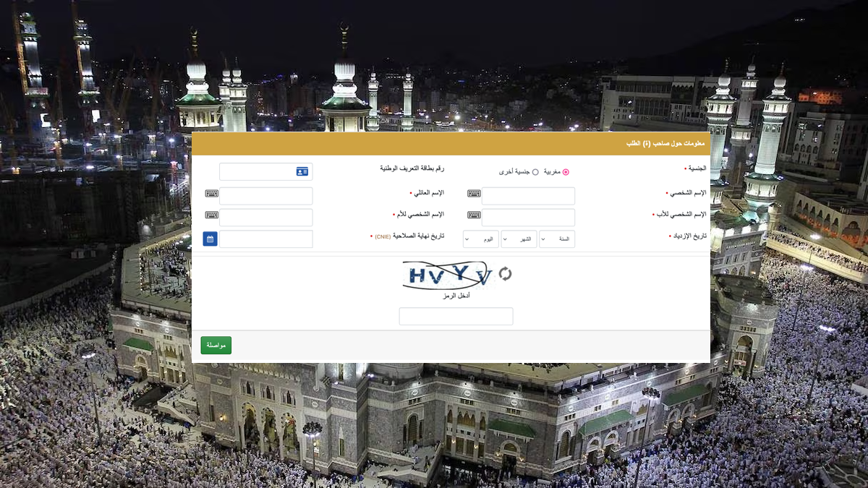Focus the CNIE expiry date input
This screenshot has width=868, height=488.
266,239
